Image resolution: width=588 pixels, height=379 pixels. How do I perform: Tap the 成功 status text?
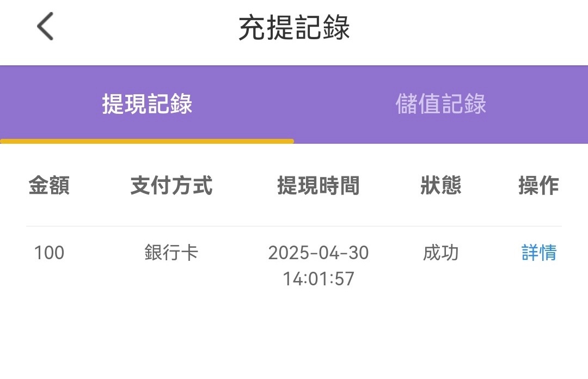[441, 253]
